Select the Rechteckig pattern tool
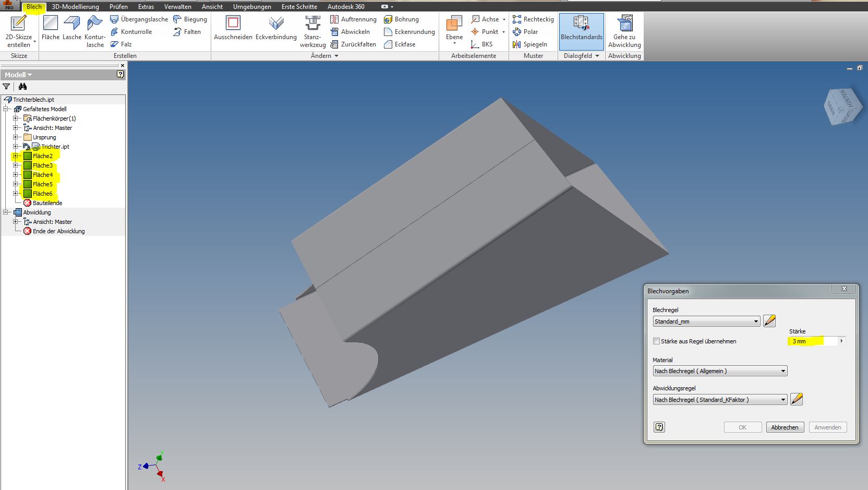The image size is (868, 490). pyautogui.click(x=533, y=19)
